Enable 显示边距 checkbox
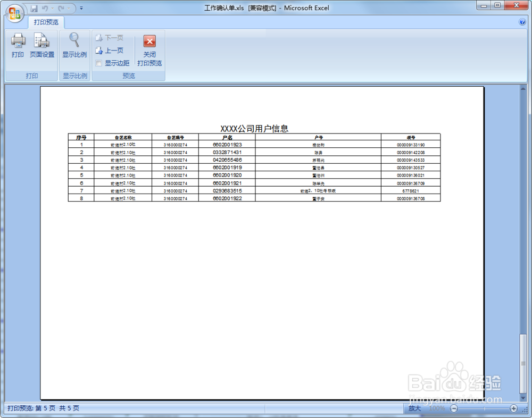Image resolution: width=532 pixels, height=418 pixels. point(99,63)
